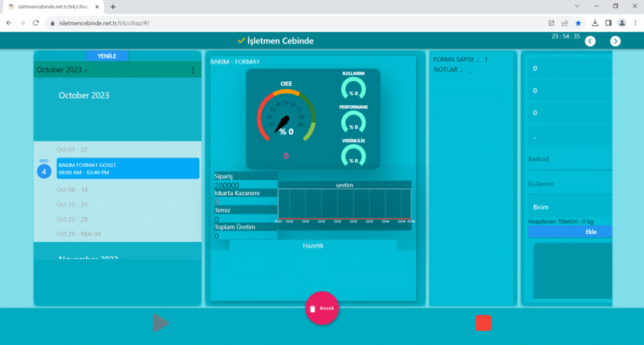This screenshot has width=644, height=345.
Task: Open the browser profile avatar
Action: [x=622, y=23]
